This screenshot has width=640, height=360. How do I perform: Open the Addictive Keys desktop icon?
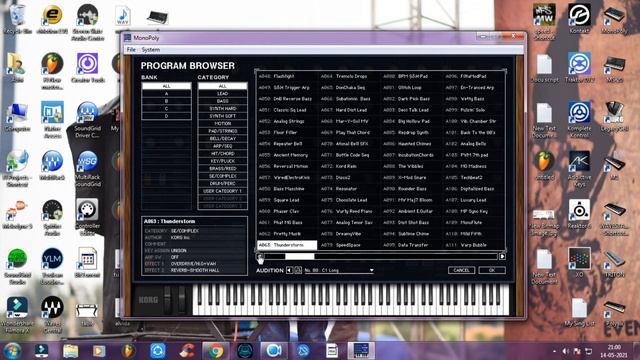[x=579, y=168]
